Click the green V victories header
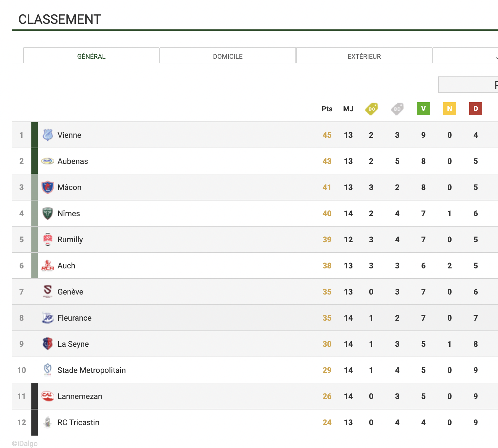Viewport: 498px width, 448px height. click(423, 109)
